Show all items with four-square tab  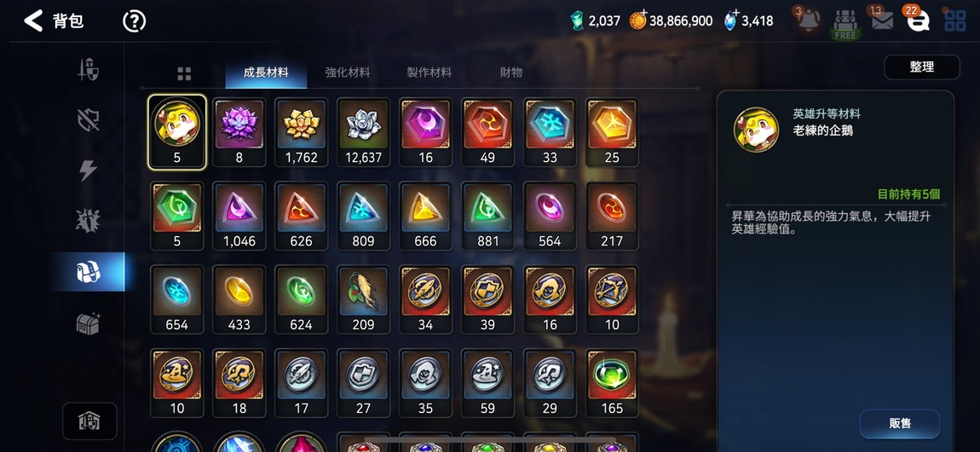(x=184, y=74)
